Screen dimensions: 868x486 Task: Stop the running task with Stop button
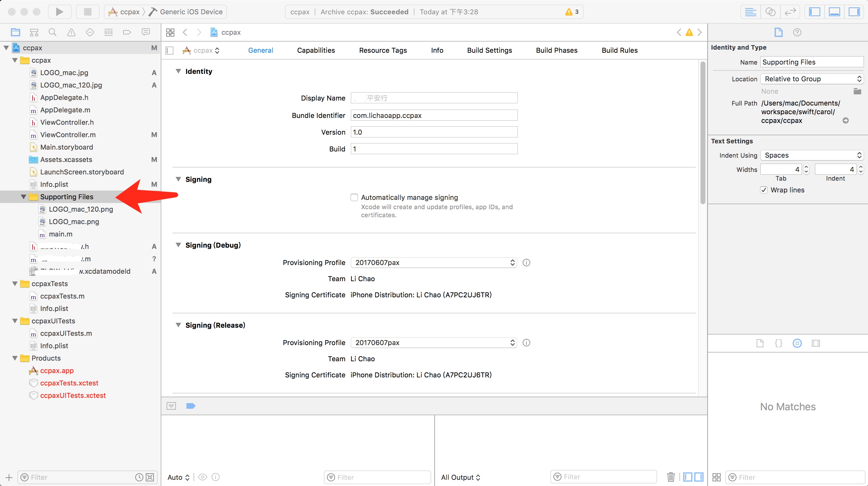point(87,12)
